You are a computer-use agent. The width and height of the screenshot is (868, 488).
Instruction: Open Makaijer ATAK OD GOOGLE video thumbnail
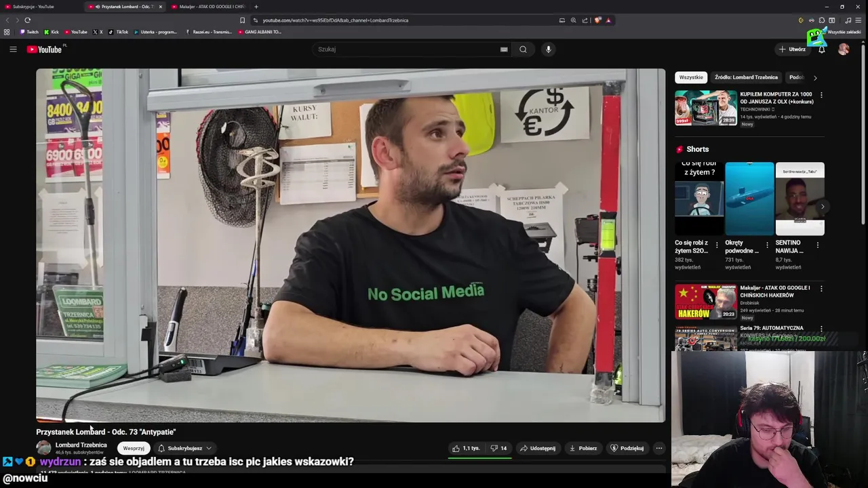[705, 302]
